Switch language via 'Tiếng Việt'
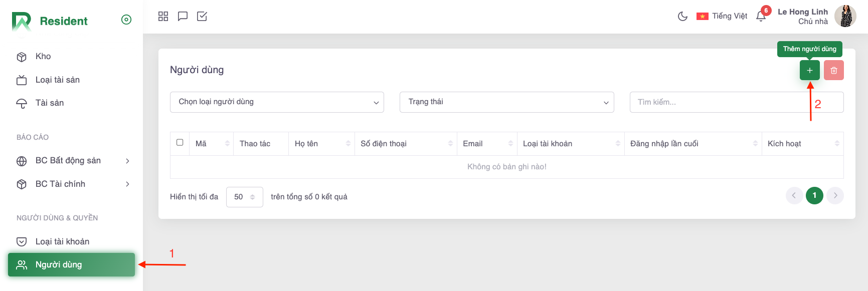Viewport: 868px width, 291px height. 722,17
